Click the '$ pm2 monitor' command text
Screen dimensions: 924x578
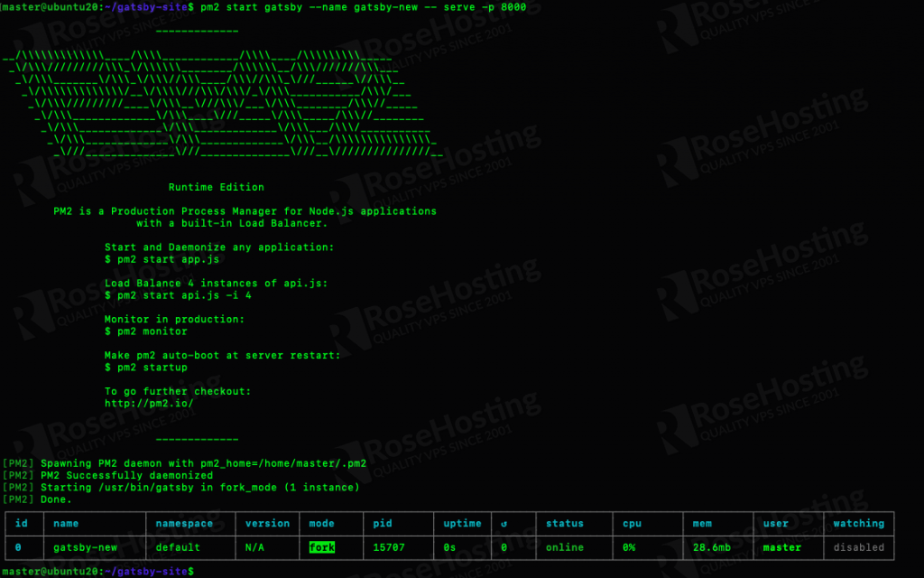146,331
